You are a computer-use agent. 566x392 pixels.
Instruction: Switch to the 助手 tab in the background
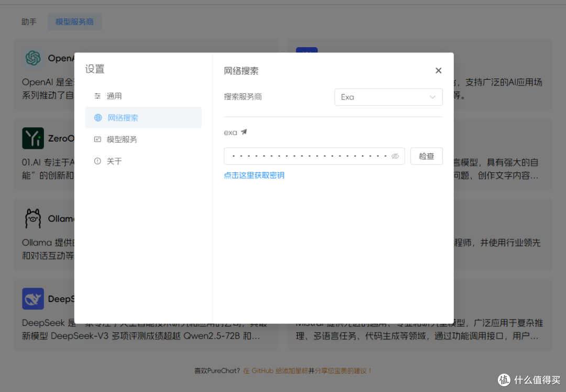point(29,22)
